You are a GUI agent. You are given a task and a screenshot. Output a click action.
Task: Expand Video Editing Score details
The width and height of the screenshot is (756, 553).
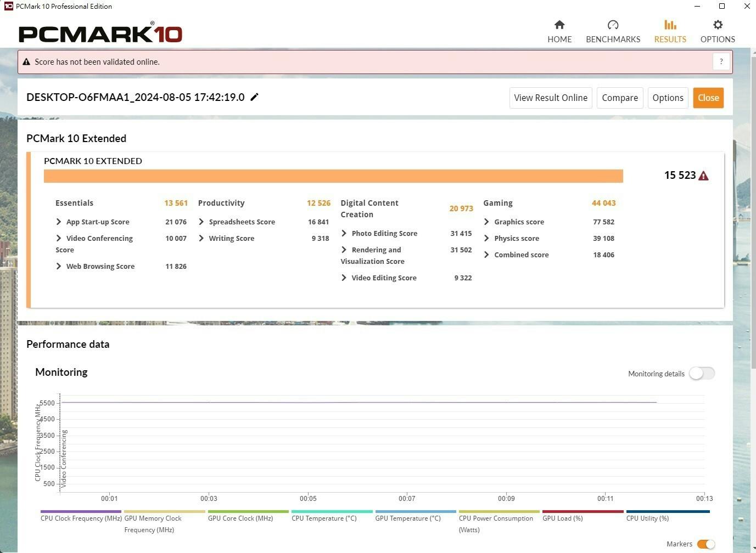click(x=344, y=278)
